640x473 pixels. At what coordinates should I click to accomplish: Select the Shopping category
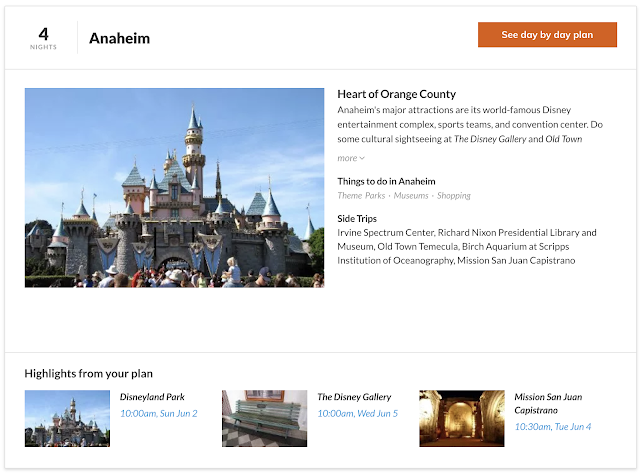tap(454, 195)
